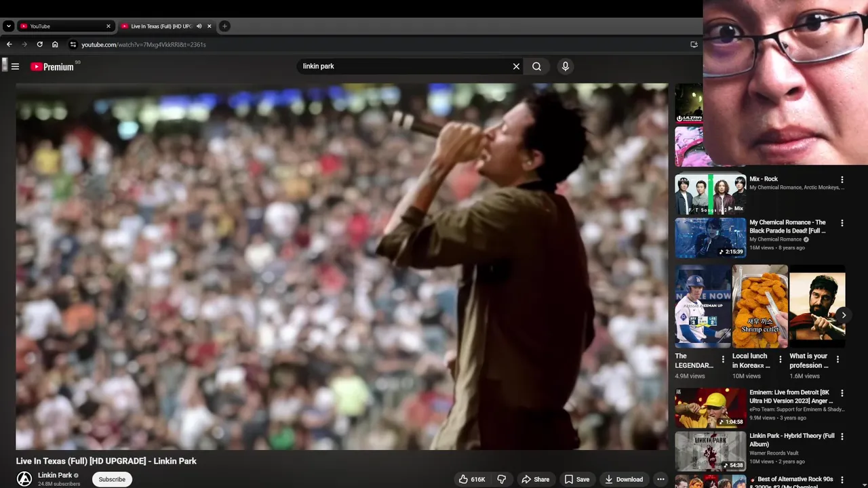This screenshot has width=868, height=488.
Task: Like the video with 616K likes
Action: (x=472, y=479)
